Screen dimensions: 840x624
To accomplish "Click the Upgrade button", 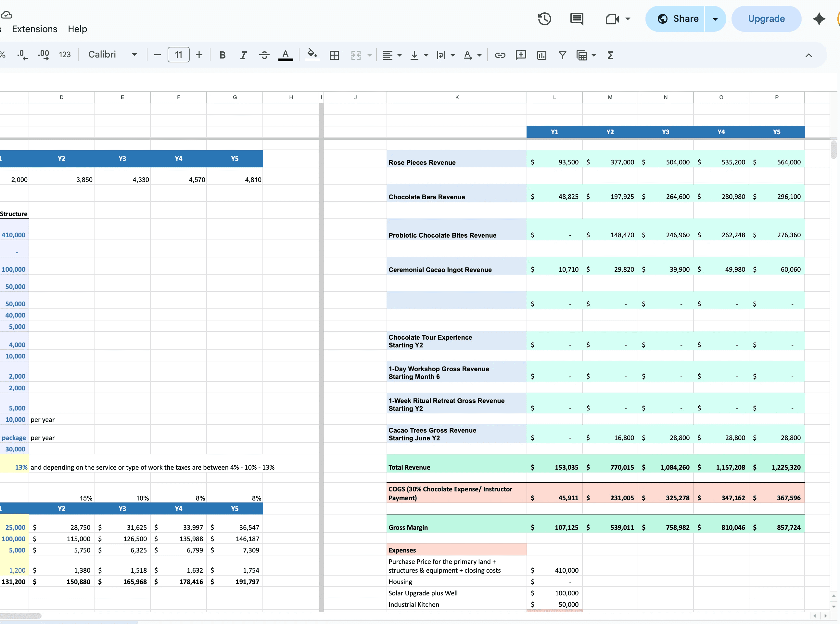I will (766, 19).
